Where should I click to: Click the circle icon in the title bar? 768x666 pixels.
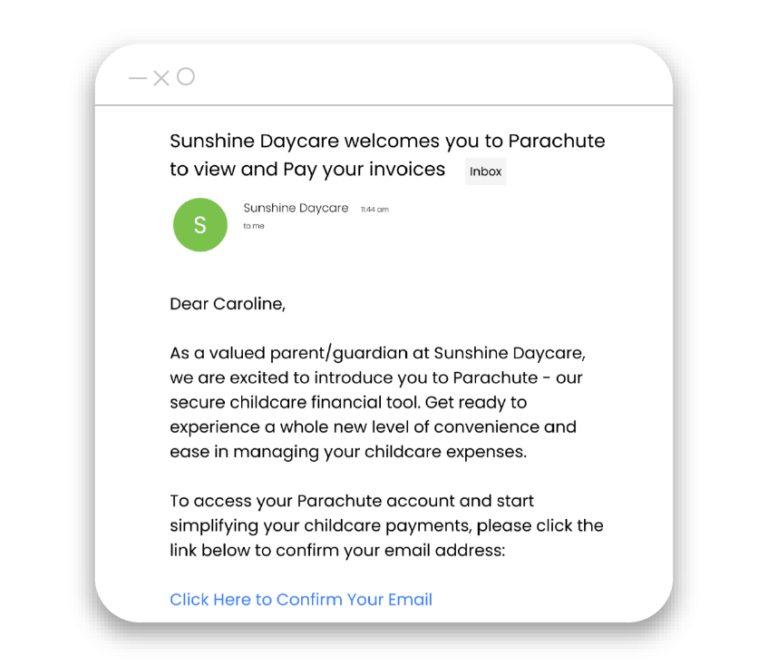point(186,77)
